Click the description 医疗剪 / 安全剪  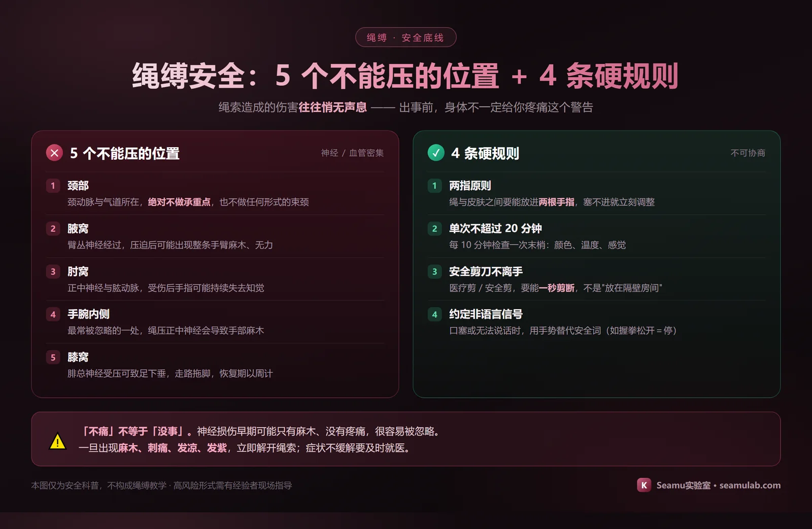[x=556, y=288]
